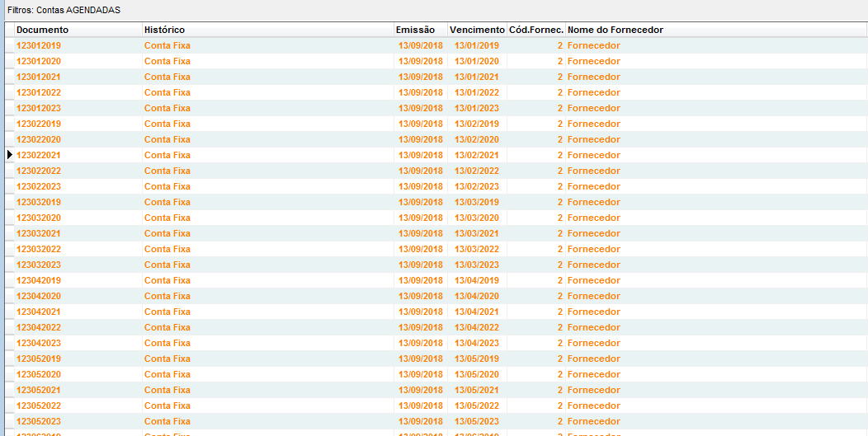
Task: Select document 123022023 row
Action: tap(39, 186)
